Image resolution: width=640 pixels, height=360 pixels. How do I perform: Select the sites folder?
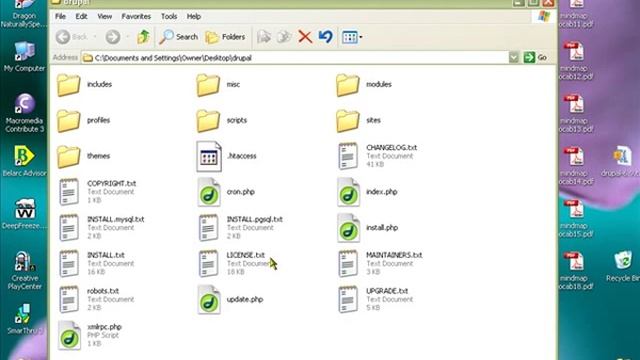358,120
